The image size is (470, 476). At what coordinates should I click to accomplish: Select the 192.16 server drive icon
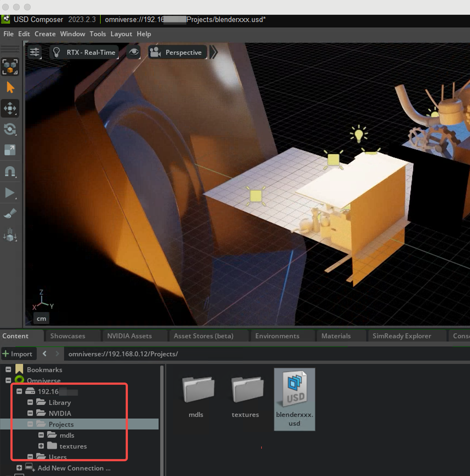(30, 391)
